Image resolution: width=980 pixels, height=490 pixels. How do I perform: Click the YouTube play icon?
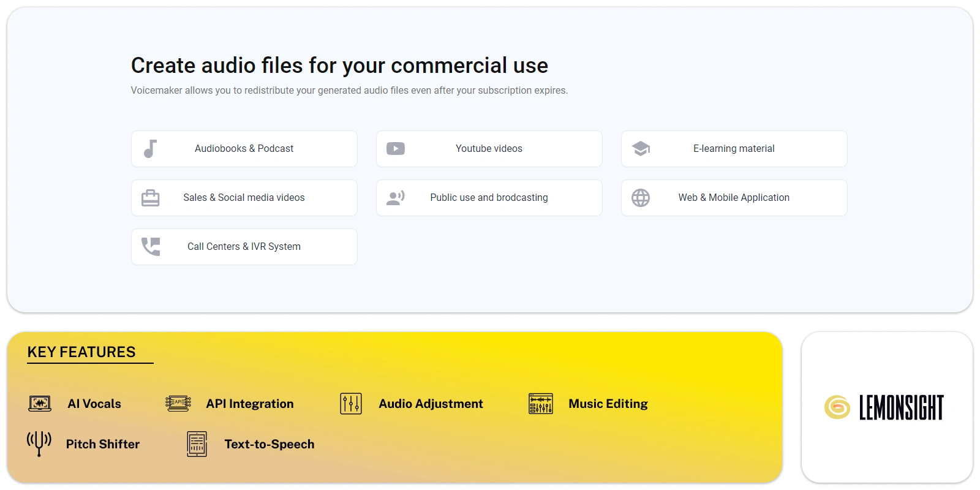point(396,149)
